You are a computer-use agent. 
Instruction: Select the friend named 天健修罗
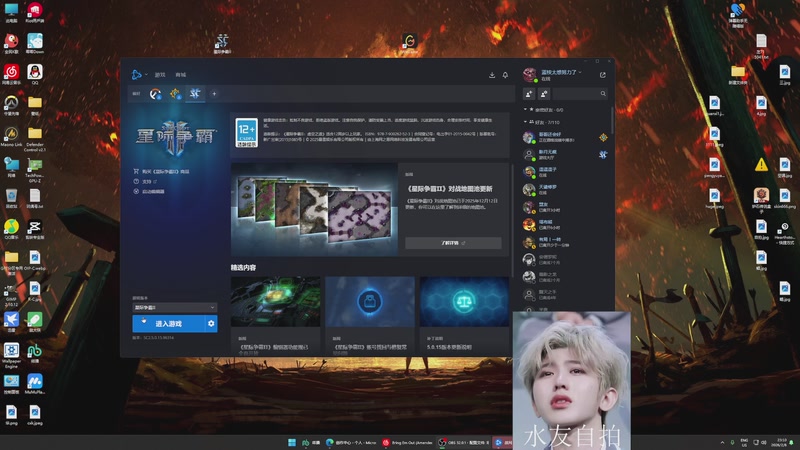[565, 190]
